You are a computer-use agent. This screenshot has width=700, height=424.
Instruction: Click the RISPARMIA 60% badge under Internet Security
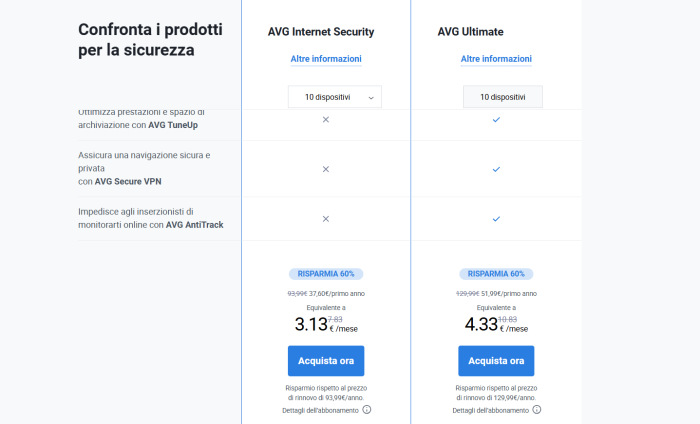[x=326, y=273]
